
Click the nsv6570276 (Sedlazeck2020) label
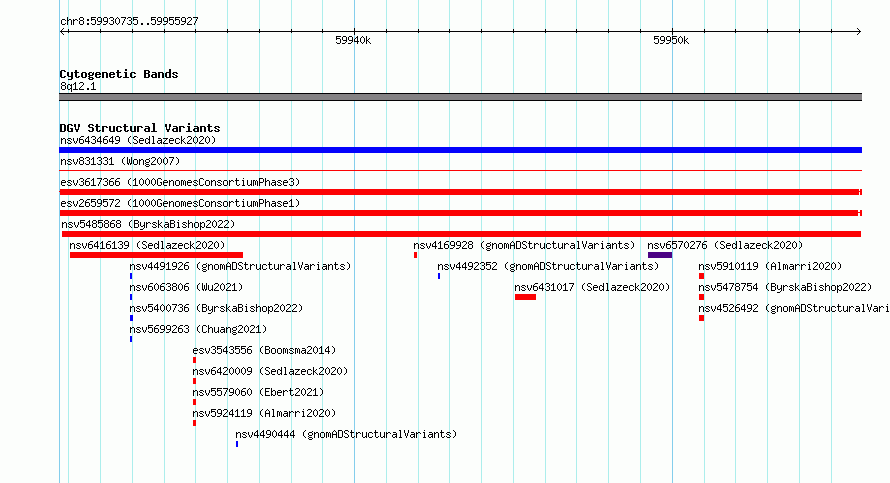pos(725,245)
